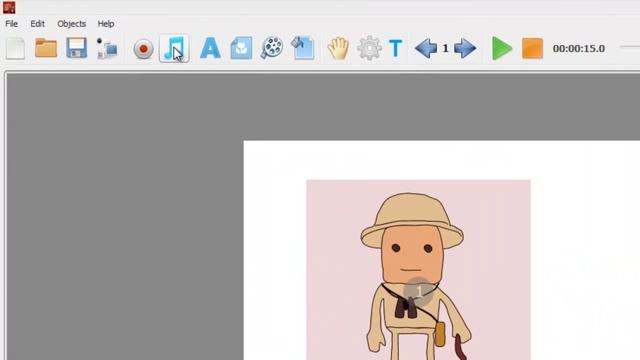Screen dimensions: 640x360
Task: Open settings with the gray gear icon
Action: point(369,48)
